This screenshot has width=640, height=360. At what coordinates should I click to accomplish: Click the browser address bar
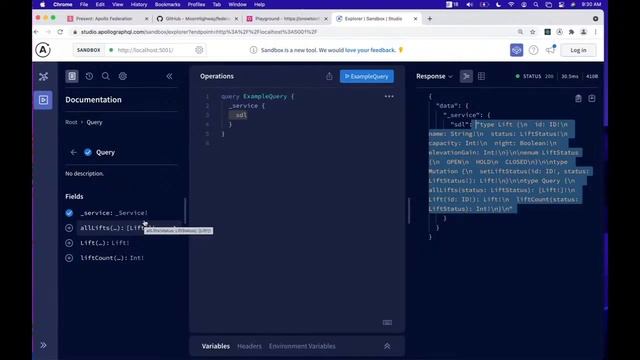[x=294, y=32]
